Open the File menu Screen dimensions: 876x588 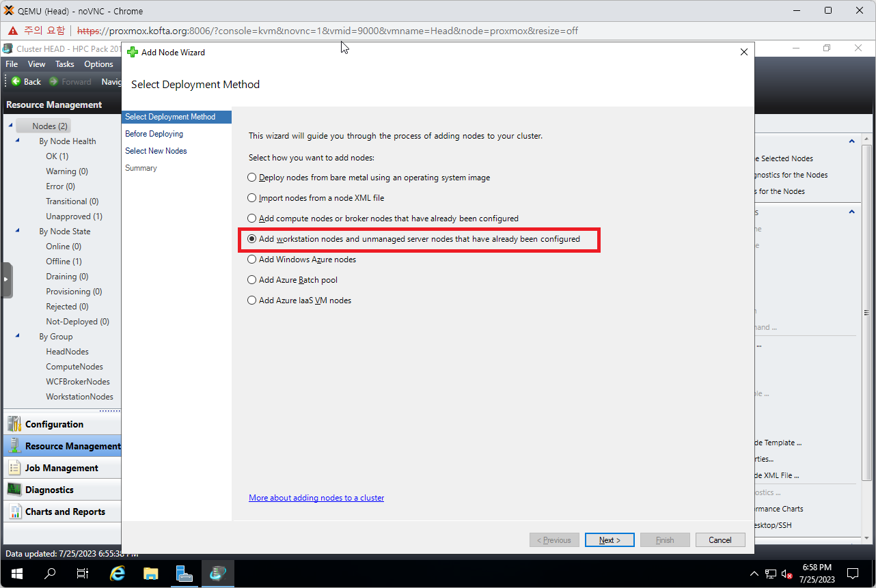[12, 64]
